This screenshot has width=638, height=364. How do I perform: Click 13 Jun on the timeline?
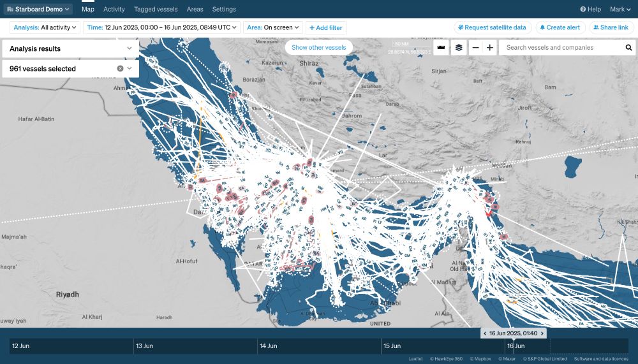(x=144, y=346)
